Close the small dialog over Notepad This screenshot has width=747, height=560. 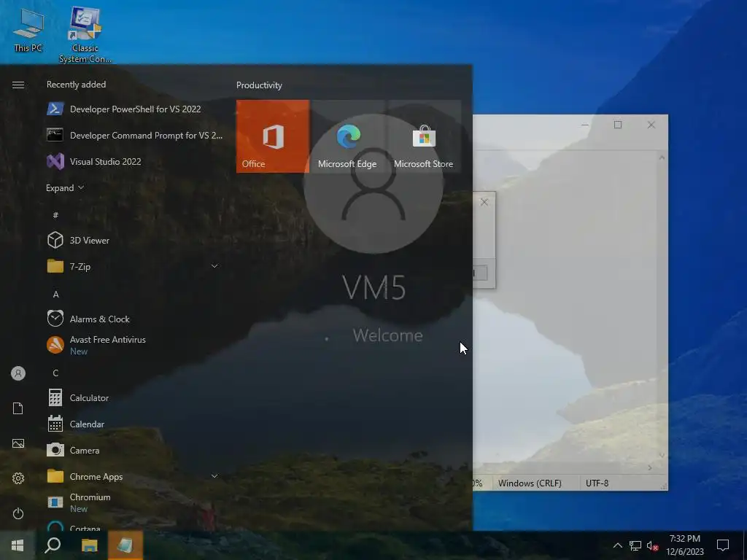(484, 202)
